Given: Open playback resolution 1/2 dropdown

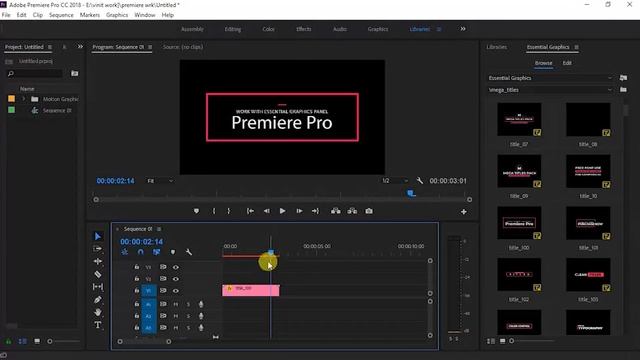Looking at the screenshot, I should pyautogui.click(x=395, y=180).
